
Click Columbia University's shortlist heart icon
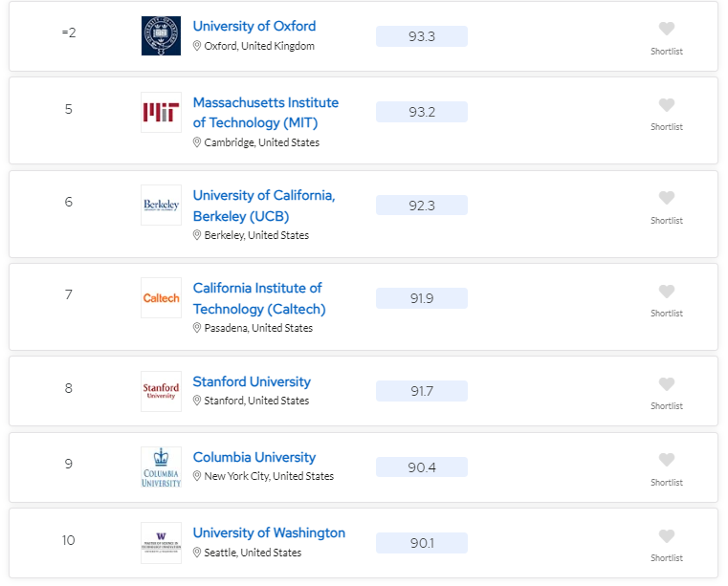pyautogui.click(x=666, y=460)
